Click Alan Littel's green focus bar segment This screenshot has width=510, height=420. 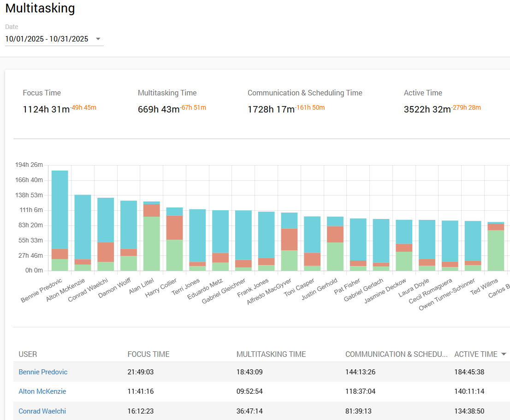click(x=152, y=243)
